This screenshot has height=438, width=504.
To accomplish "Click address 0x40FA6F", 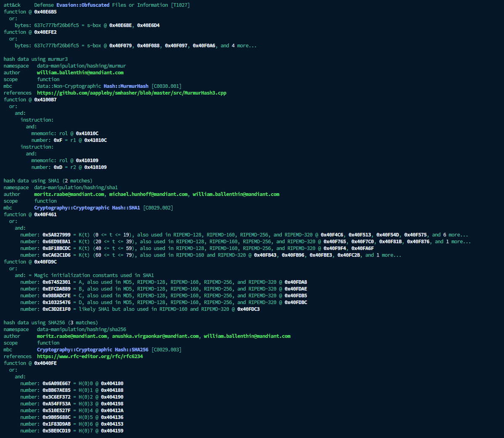I will pyautogui.click(x=362, y=248).
